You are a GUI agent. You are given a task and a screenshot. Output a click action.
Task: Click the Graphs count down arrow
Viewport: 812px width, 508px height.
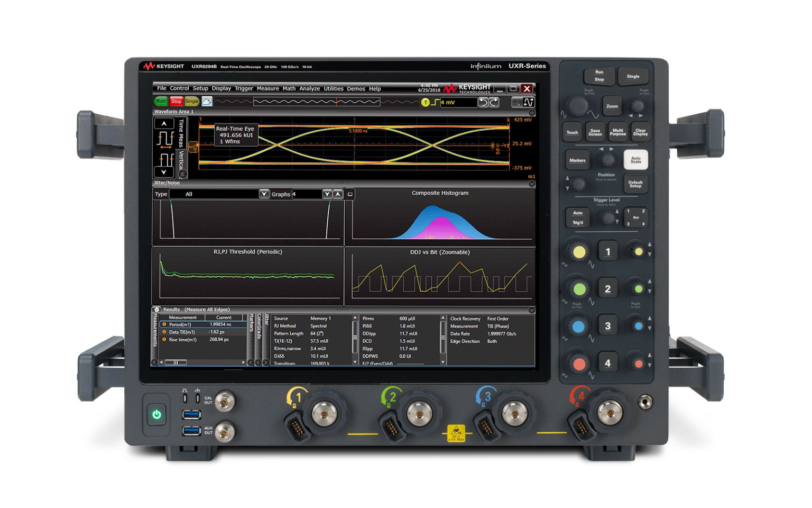(x=327, y=194)
